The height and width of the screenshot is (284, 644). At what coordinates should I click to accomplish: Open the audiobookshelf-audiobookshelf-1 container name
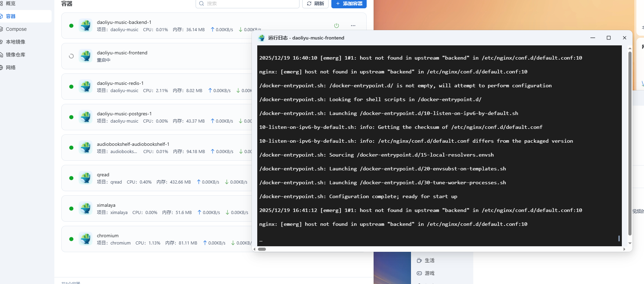(133, 144)
